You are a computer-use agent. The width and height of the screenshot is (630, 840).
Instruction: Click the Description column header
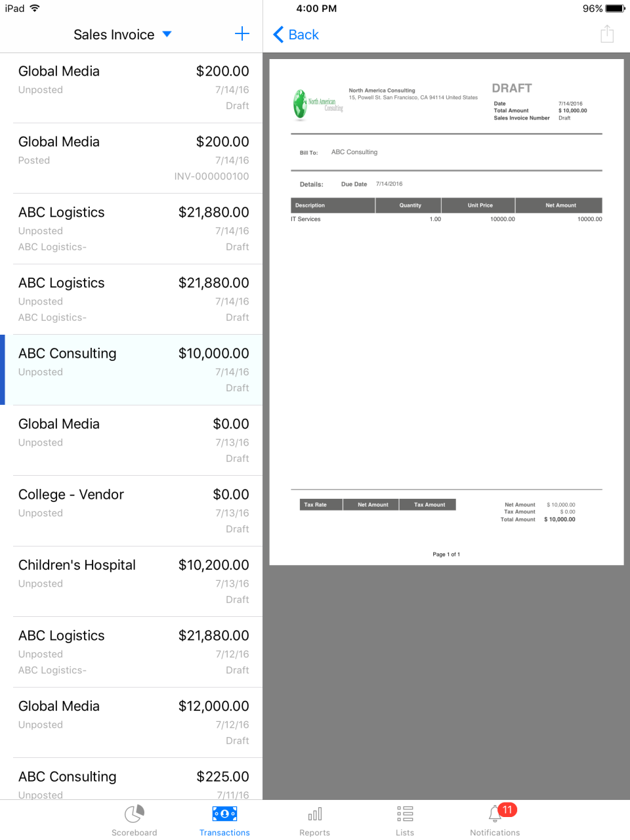click(x=333, y=205)
